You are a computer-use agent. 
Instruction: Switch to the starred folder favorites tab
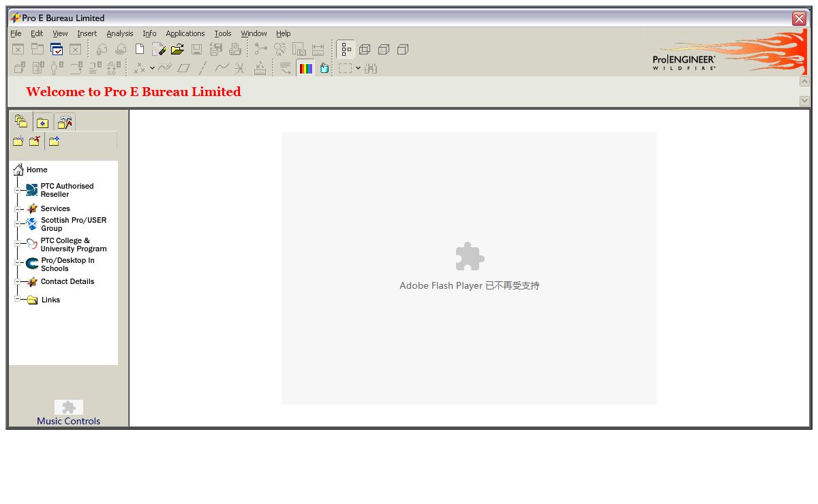coord(43,123)
